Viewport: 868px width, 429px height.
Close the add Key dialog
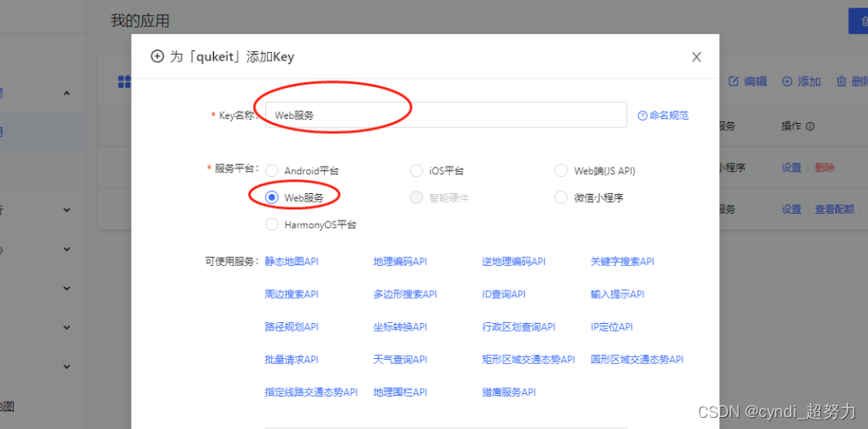click(696, 56)
